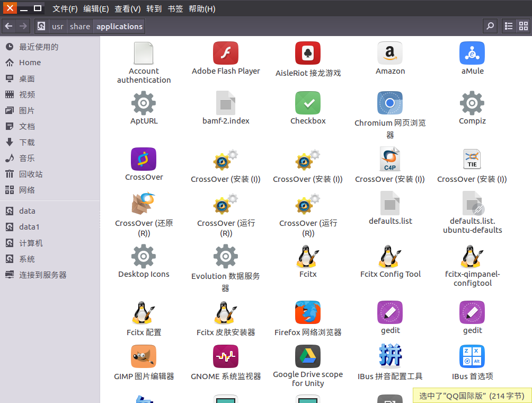Select the defaults.list.ubuntu-defaults link file
The image size is (532, 403).
pyautogui.click(x=472, y=203)
